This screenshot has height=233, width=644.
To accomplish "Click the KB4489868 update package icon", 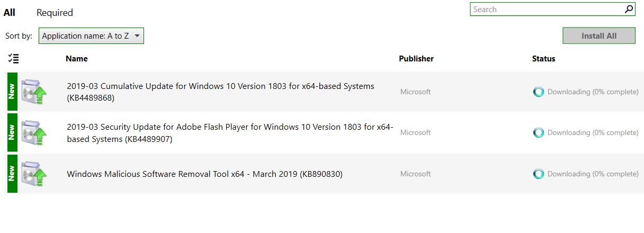I will click(34, 92).
